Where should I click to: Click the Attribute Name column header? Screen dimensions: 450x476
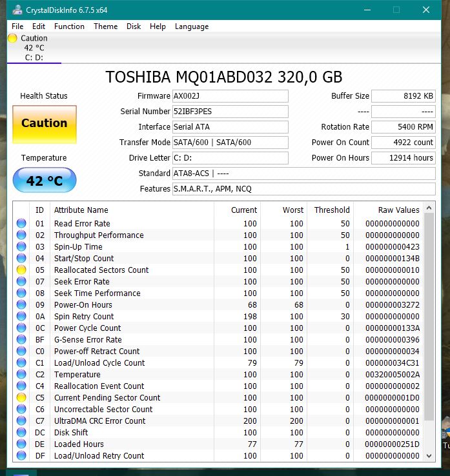[132, 210]
